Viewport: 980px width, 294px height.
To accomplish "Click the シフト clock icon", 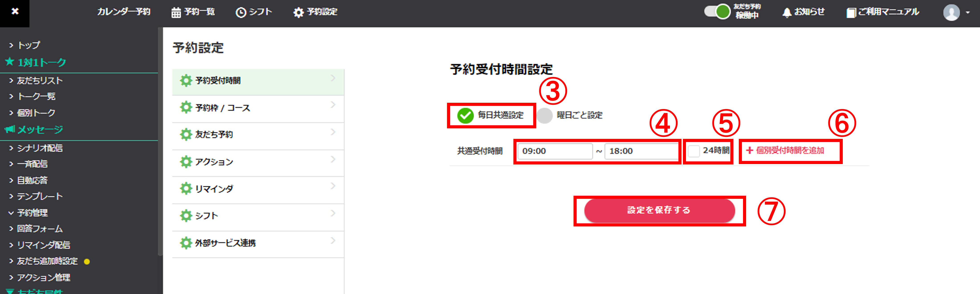I will tap(241, 12).
